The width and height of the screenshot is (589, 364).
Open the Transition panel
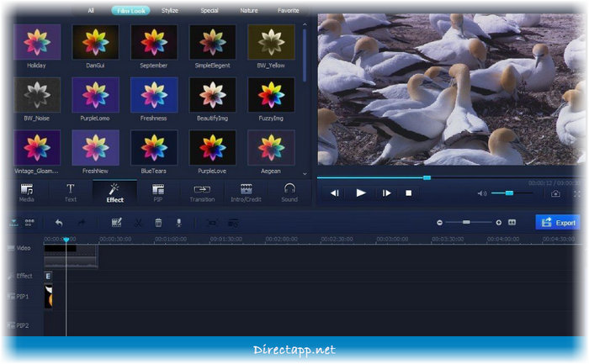click(x=202, y=193)
